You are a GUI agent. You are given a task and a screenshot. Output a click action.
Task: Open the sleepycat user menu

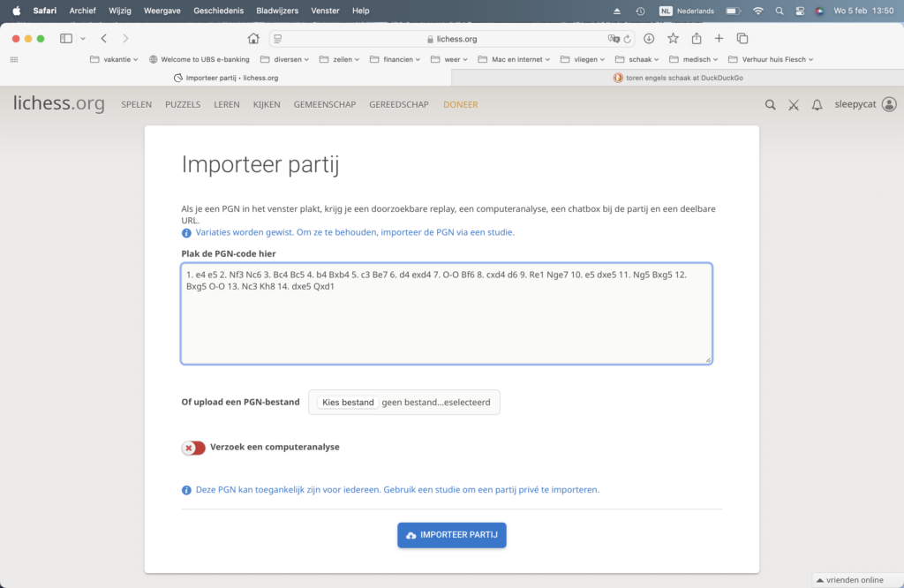[865, 104]
